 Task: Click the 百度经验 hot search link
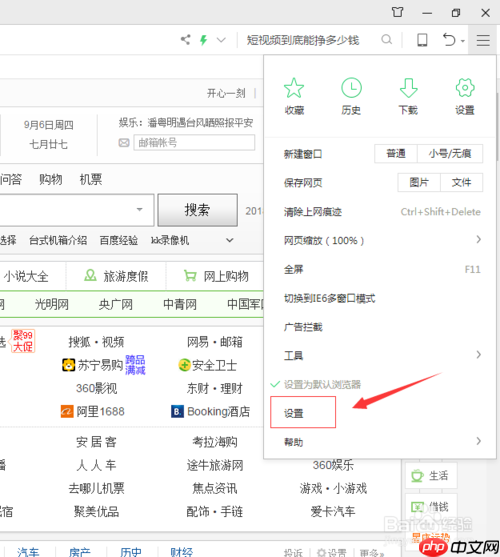[x=119, y=240]
